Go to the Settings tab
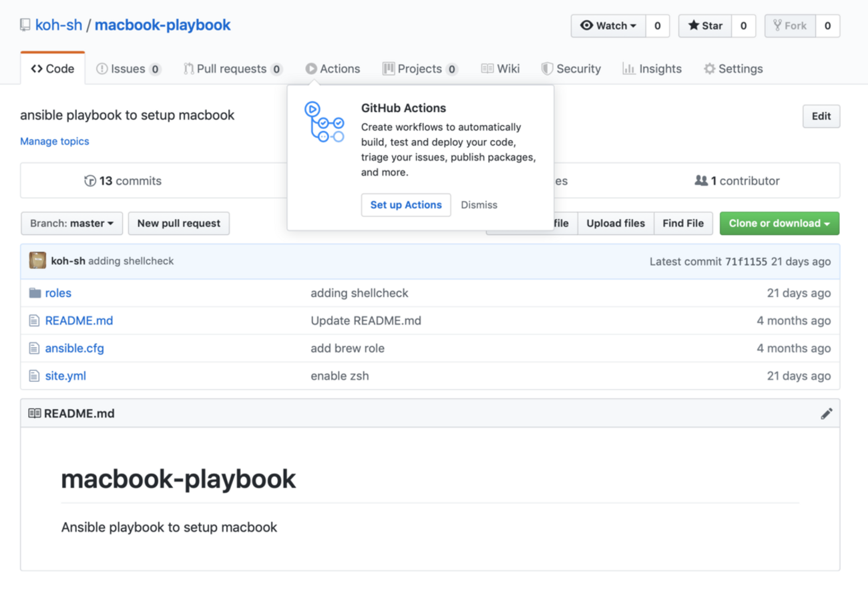The width and height of the screenshot is (868, 590). click(x=733, y=69)
